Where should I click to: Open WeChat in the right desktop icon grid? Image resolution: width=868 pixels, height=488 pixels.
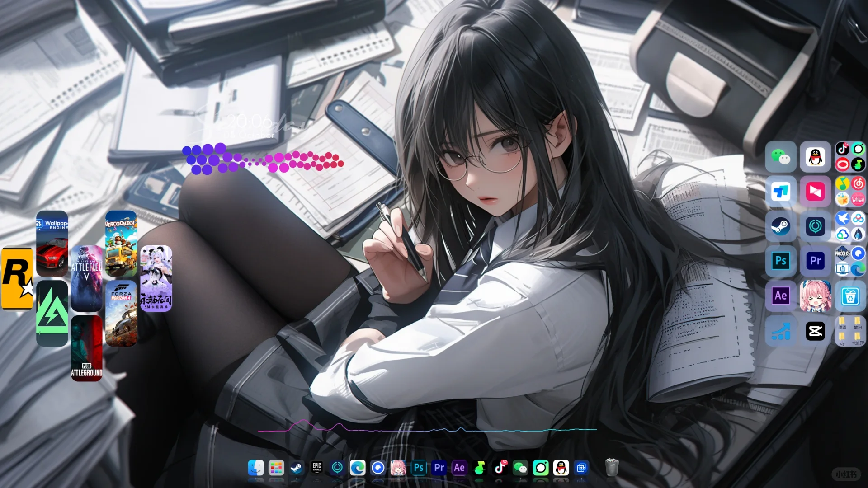(x=781, y=157)
